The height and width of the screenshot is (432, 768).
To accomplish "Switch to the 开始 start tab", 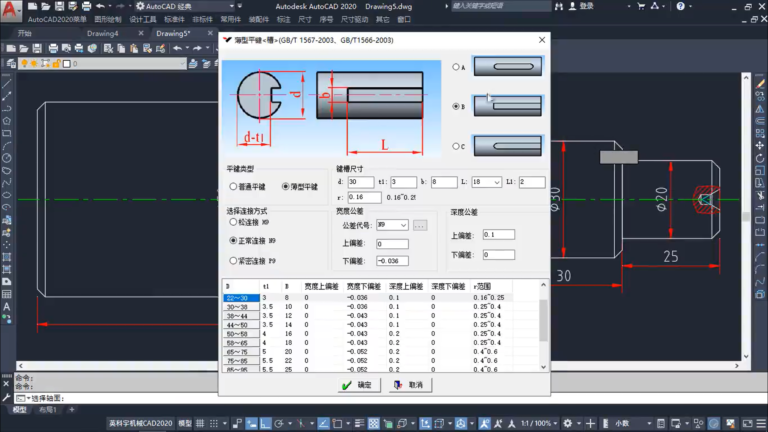I will 24,33.
